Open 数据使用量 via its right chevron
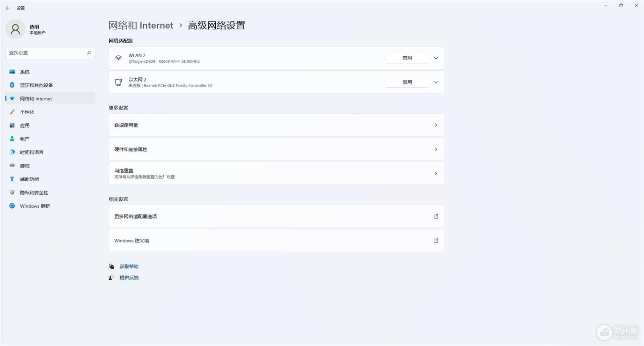644x346 pixels. coord(436,125)
